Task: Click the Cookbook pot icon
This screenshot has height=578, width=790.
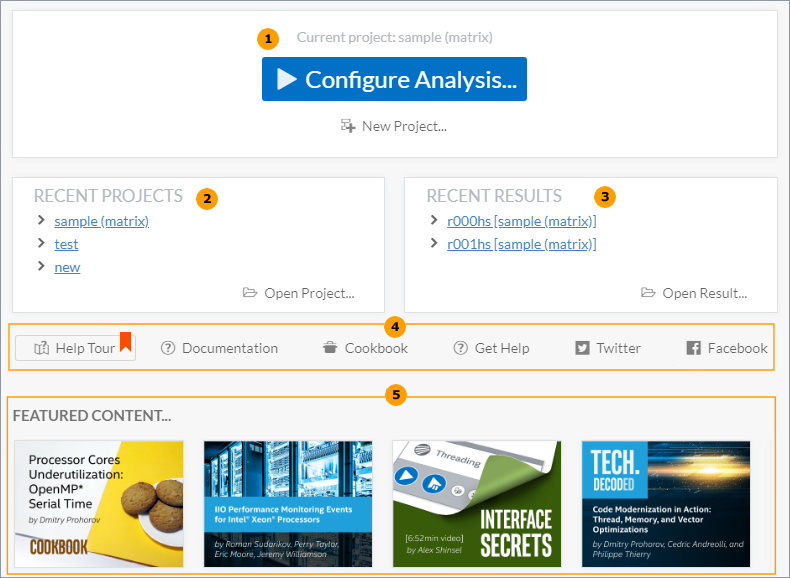Action: click(330, 348)
